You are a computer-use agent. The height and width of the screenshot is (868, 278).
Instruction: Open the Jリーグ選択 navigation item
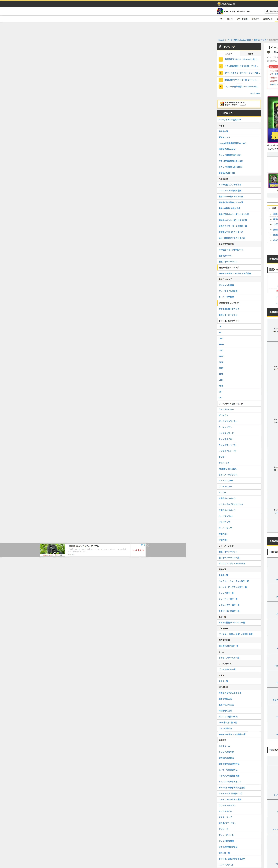click(x=242, y=19)
